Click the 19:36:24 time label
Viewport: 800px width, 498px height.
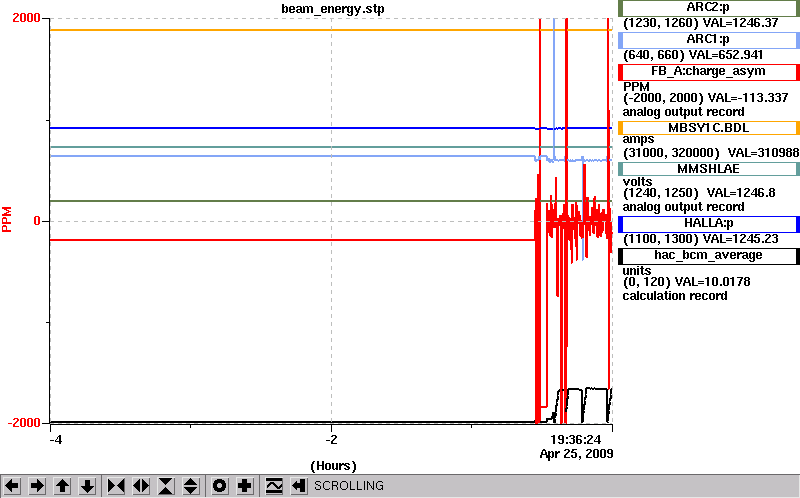pos(576,439)
